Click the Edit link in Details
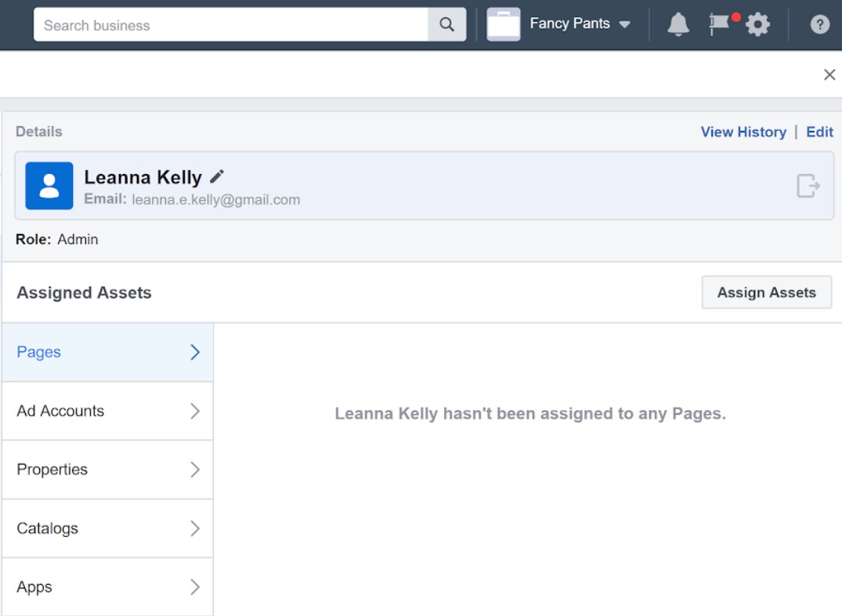842x616 pixels. coord(819,132)
